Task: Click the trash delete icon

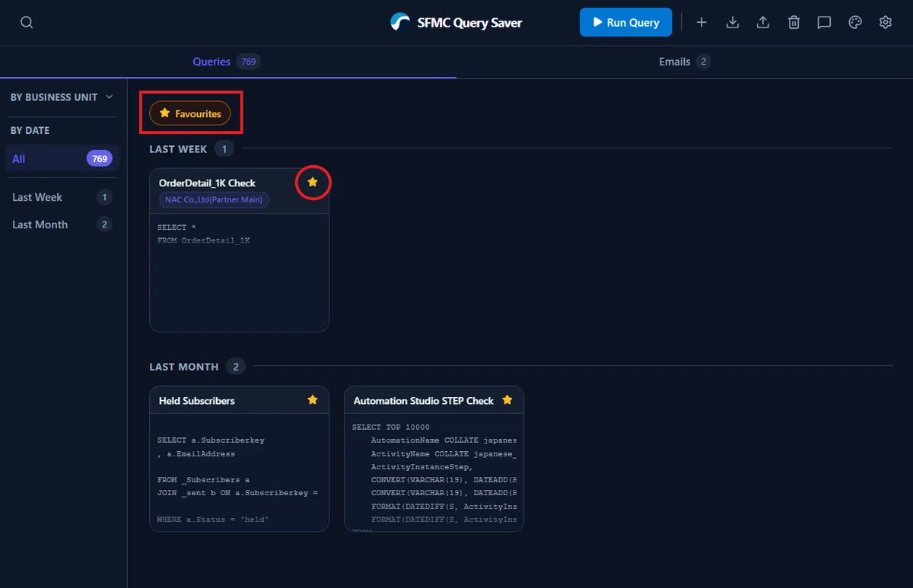Action: [x=794, y=23]
